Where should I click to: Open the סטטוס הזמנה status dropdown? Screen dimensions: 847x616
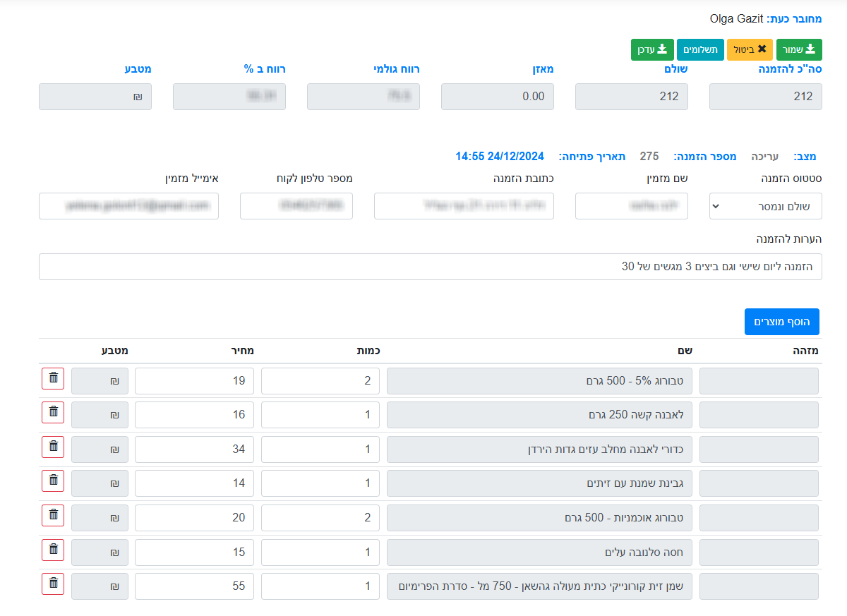tap(766, 206)
